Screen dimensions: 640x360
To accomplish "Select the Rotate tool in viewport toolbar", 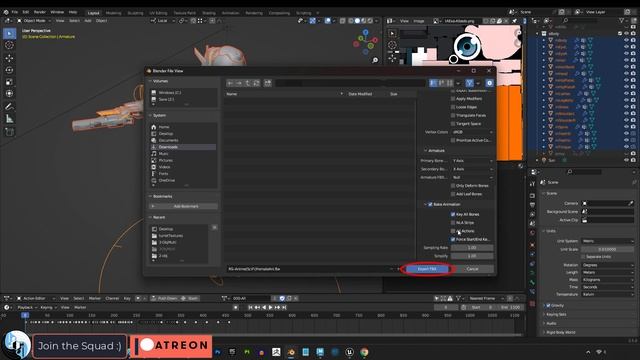I will click(9, 70).
